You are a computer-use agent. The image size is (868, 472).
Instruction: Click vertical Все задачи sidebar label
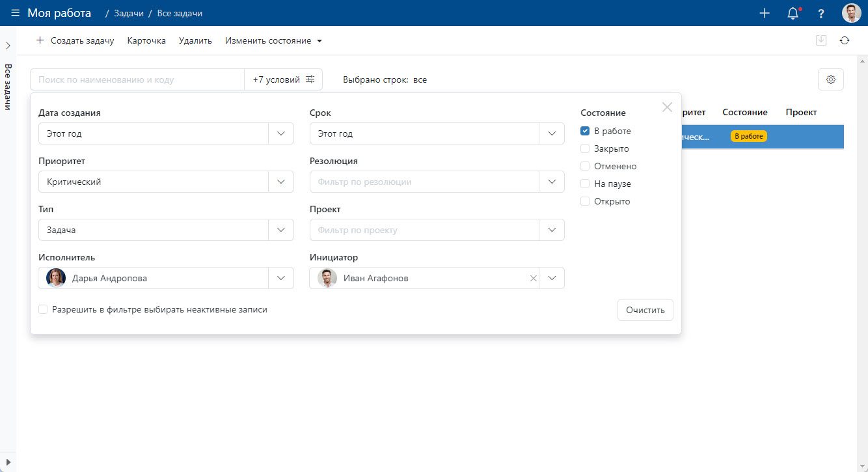point(8,87)
